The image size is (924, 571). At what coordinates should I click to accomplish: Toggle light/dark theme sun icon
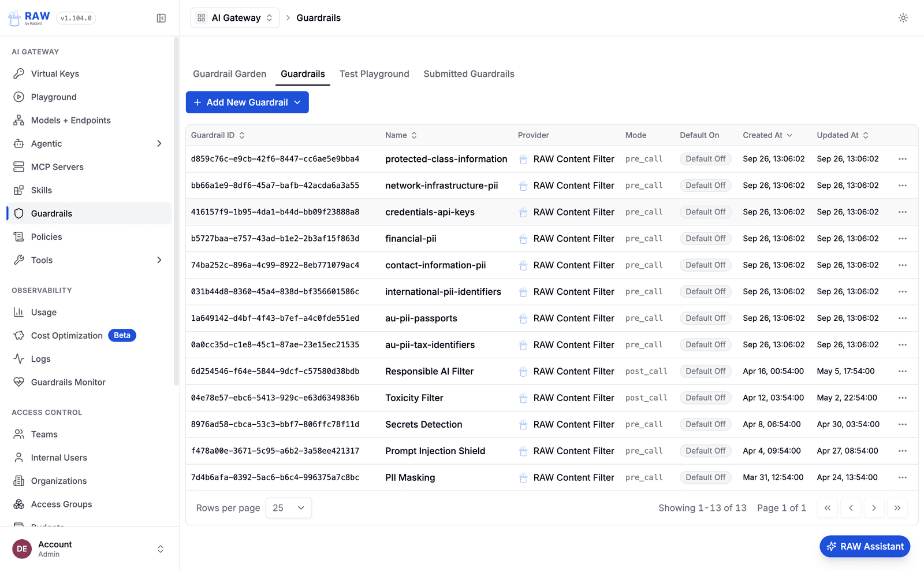coord(903,18)
